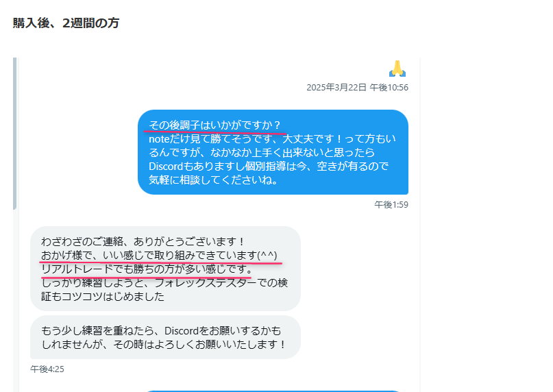Viewport: 553px width, 392px height.
Task: Click the underlined line その後調子はいかがですか？
Action: [x=214, y=125]
